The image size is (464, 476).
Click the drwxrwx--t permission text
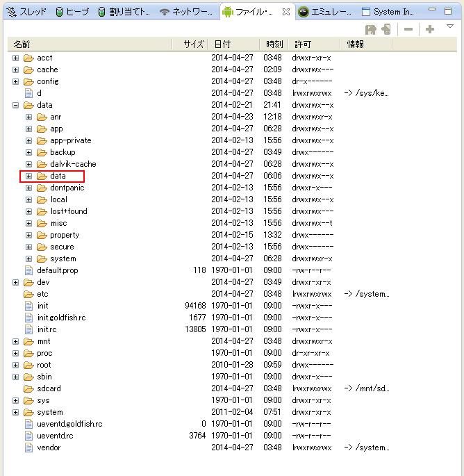pyautogui.click(x=312, y=223)
